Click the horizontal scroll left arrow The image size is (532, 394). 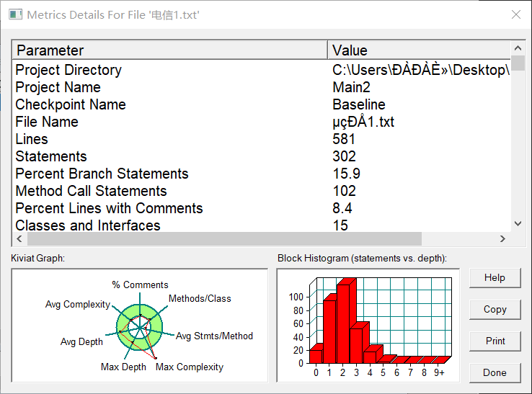(x=19, y=238)
